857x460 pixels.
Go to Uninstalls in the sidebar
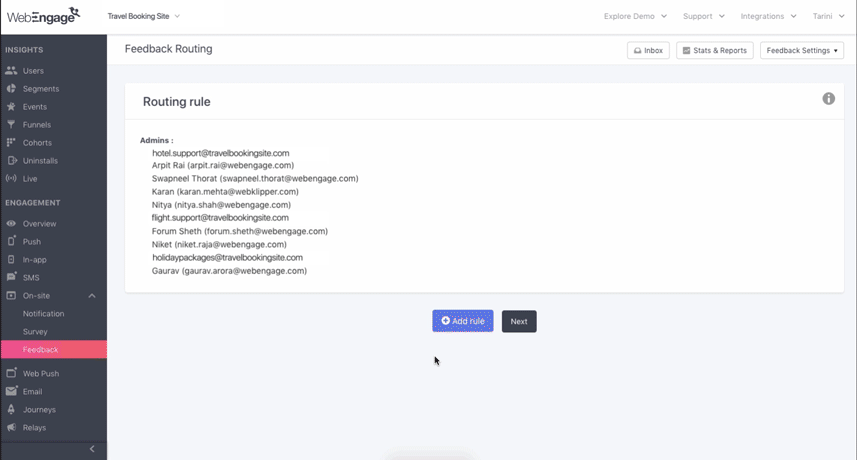(40, 161)
